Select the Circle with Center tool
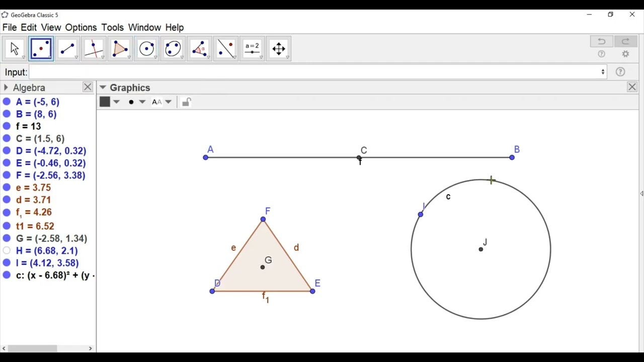The height and width of the screenshot is (362, 644). [x=146, y=49]
